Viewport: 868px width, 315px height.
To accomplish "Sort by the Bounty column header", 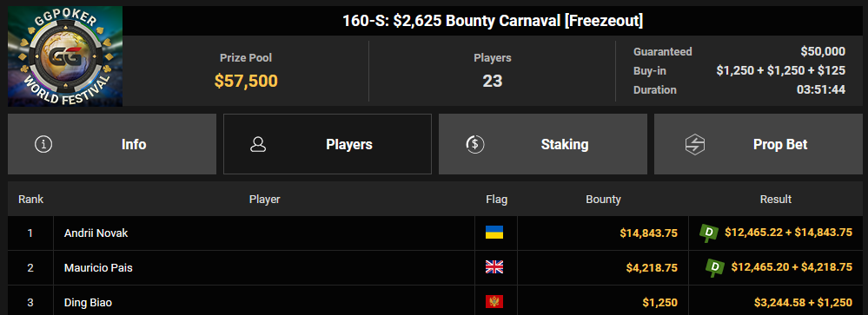I will 603,199.
